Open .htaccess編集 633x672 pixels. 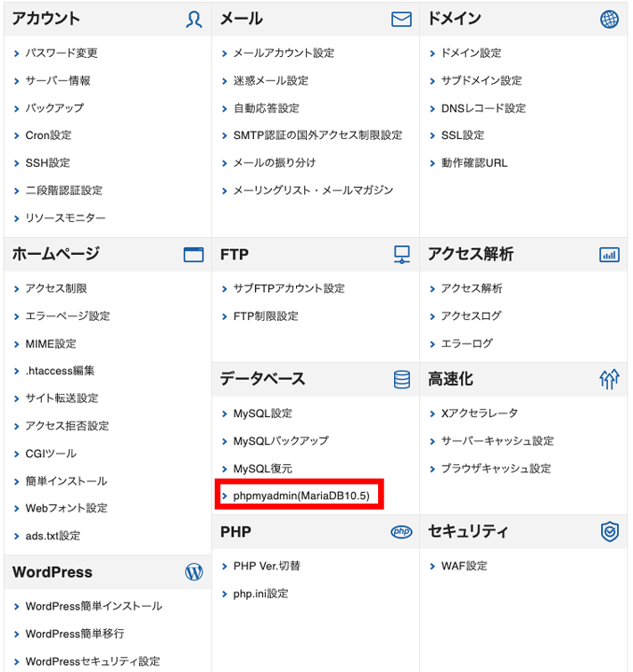[x=60, y=371]
